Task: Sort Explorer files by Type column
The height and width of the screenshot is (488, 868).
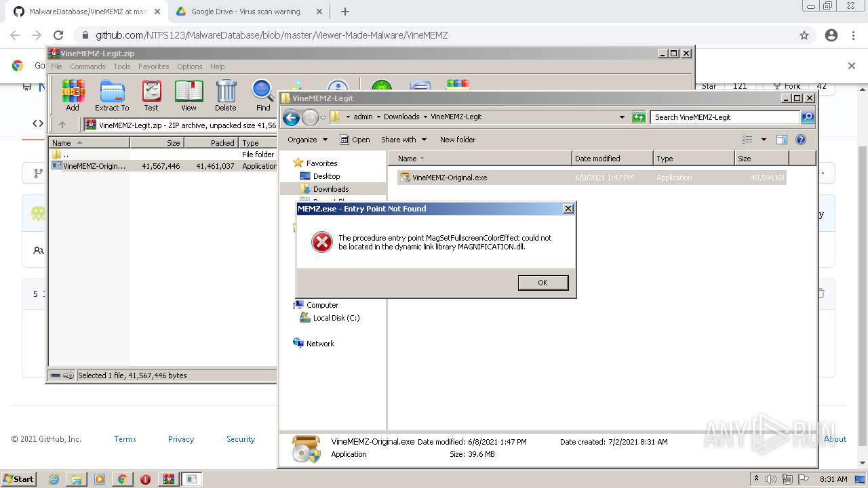Action: point(694,159)
